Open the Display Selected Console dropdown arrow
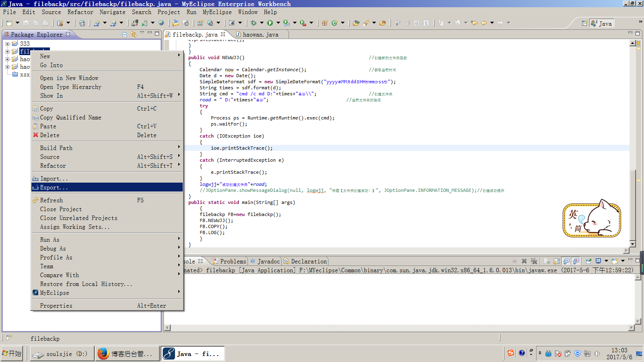The height and width of the screenshot is (362, 644). (x=606, y=261)
